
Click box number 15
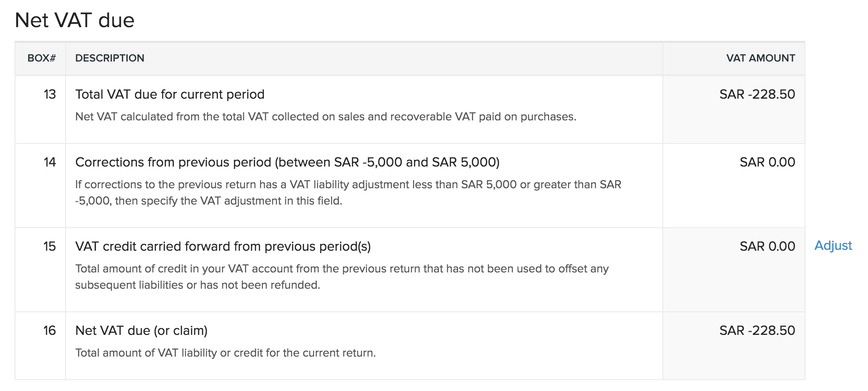[49, 247]
